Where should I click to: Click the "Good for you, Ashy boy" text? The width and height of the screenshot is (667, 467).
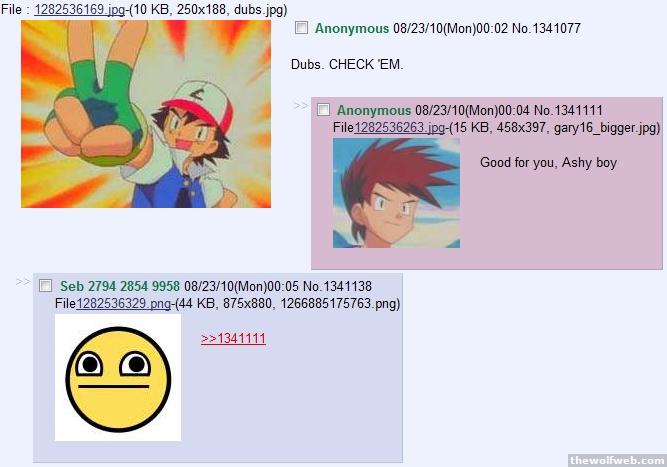coord(548,162)
